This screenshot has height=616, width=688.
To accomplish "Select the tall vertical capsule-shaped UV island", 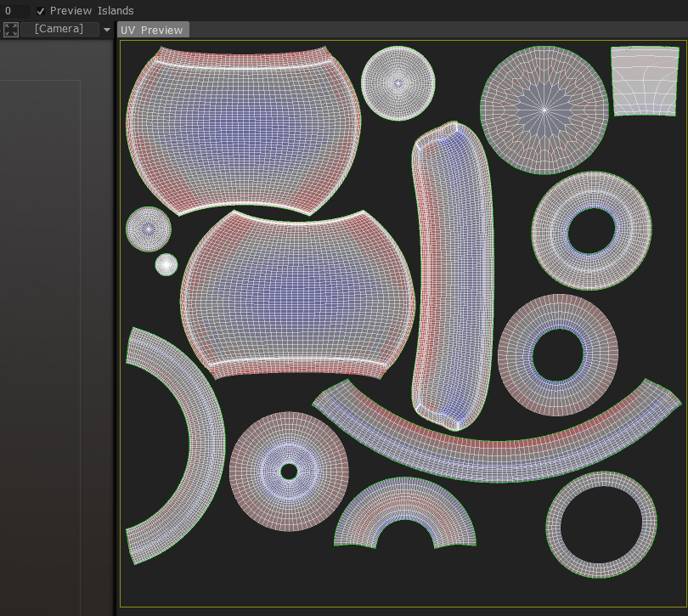I will (452, 272).
